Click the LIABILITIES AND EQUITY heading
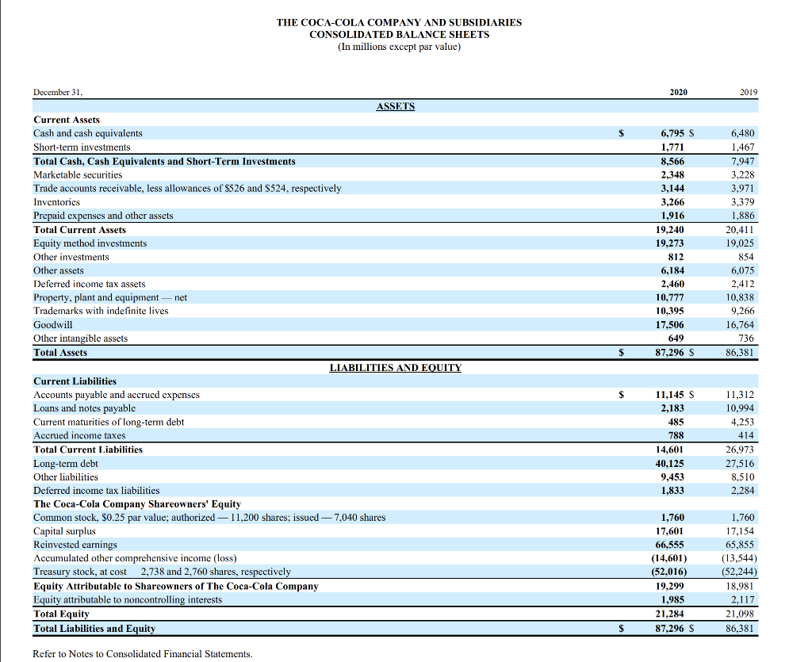812x662 pixels. coord(394,367)
